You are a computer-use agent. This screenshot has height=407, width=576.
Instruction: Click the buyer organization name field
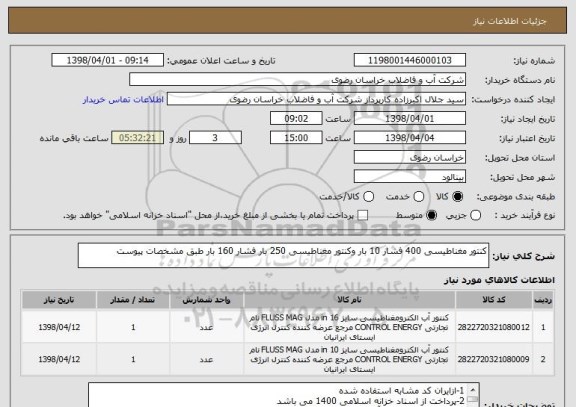coord(298,79)
